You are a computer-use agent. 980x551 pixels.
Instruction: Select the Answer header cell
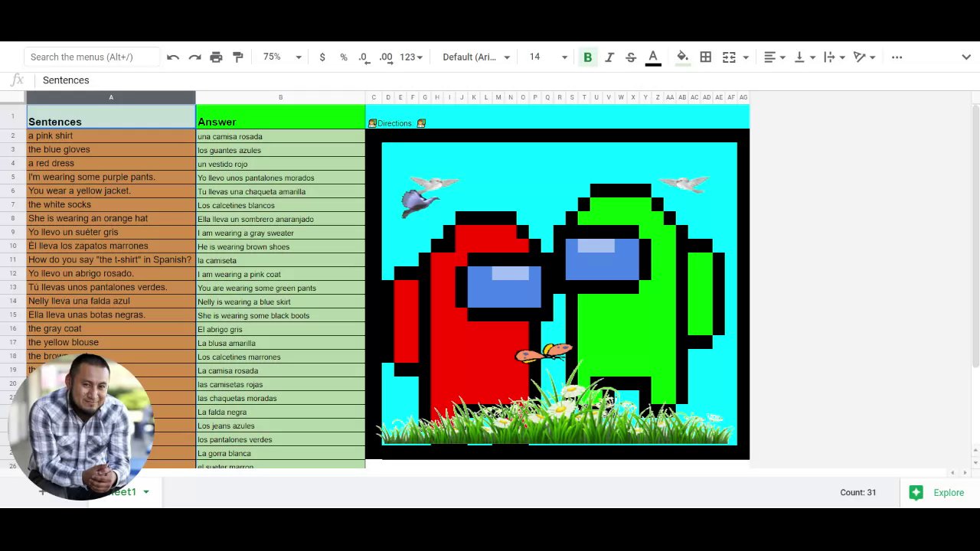[280, 117]
